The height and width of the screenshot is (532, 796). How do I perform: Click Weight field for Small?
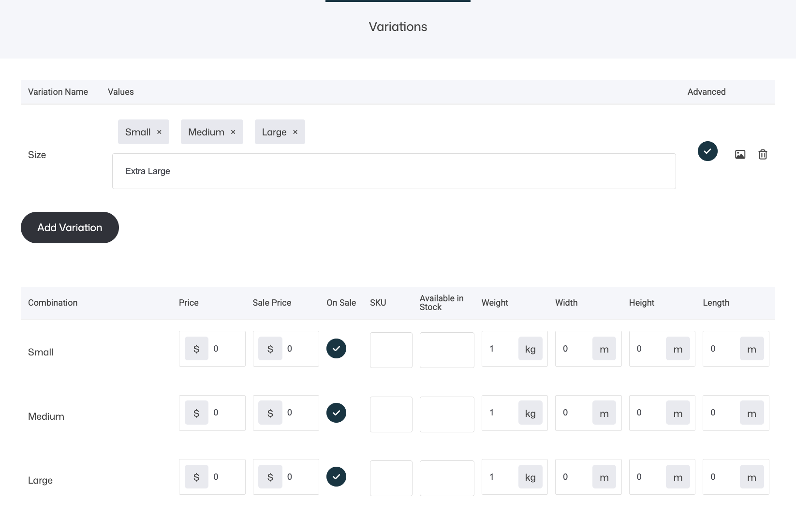pyautogui.click(x=515, y=349)
